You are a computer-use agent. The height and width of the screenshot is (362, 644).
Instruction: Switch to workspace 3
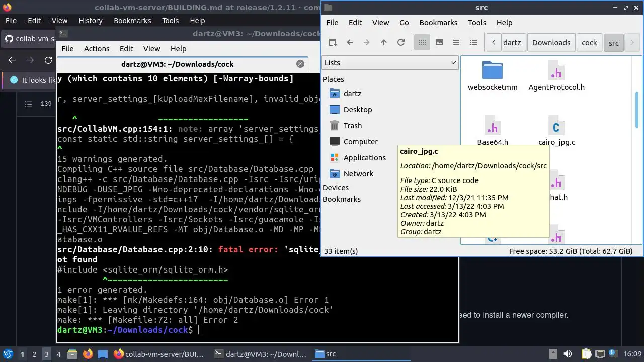pyautogui.click(x=46, y=354)
